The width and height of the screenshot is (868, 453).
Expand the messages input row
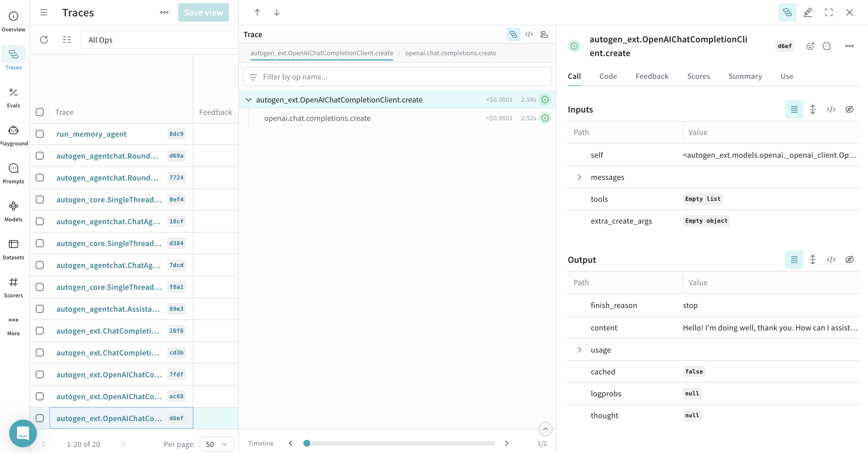(x=580, y=177)
